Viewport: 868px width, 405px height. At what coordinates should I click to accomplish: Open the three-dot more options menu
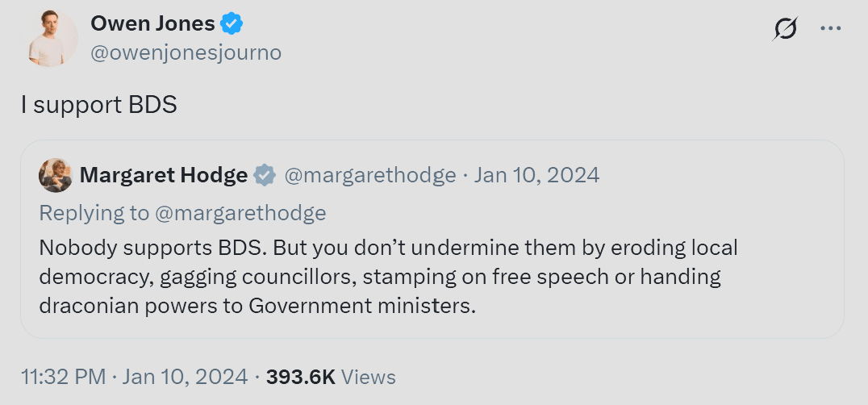pyautogui.click(x=830, y=28)
